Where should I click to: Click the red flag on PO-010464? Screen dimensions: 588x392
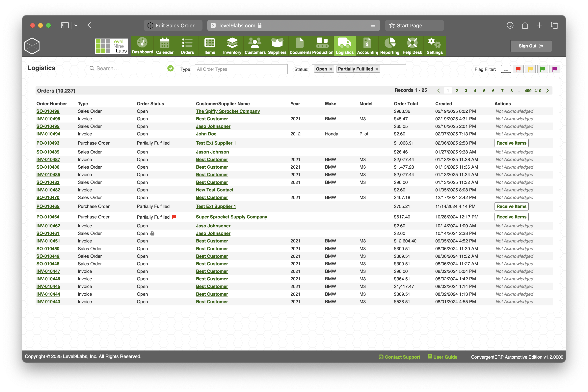point(174,217)
